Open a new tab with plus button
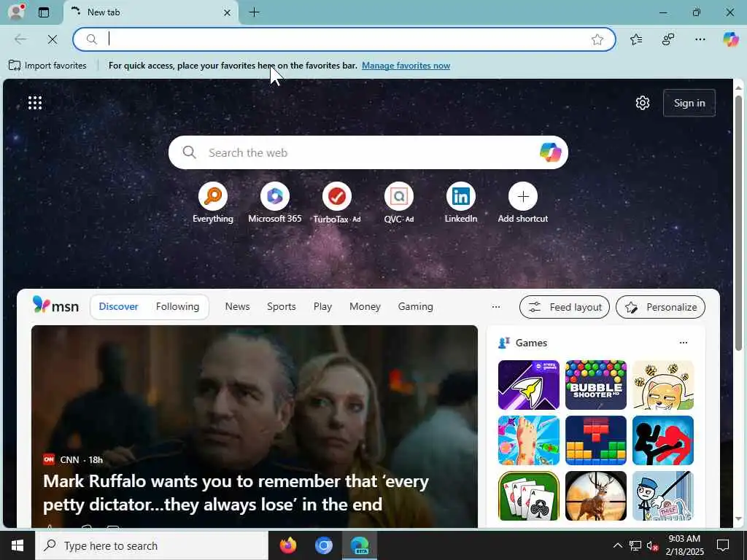Viewport: 747px width, 560px height. (255, 12)
